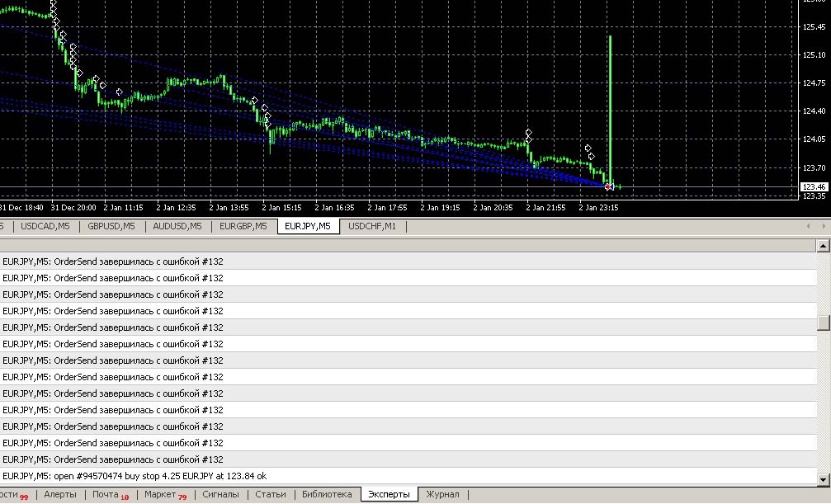Open the Почта mailbox tab
Image resolution: width=831 pixels, height=504 pixels.
pyautogui.click(x=111, y=494)
